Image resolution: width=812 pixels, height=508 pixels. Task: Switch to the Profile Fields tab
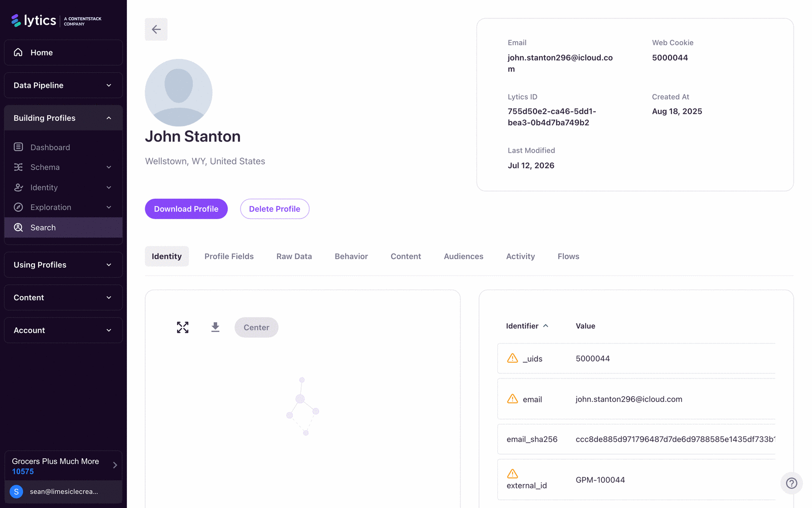click(229, 257)
